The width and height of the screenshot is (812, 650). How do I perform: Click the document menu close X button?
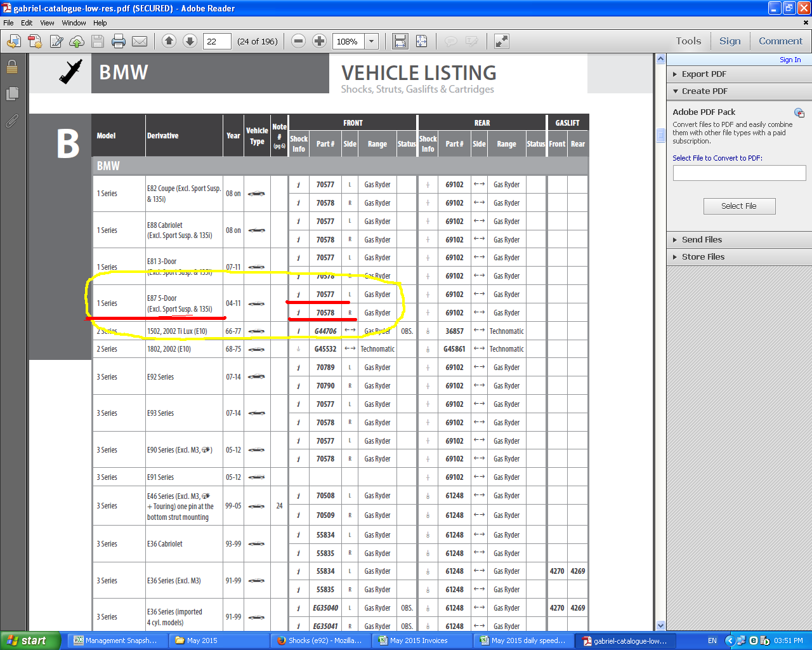pos(806,23)
